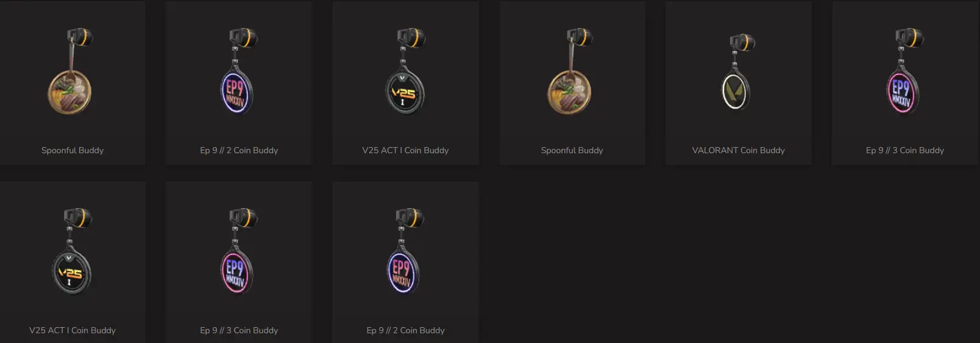Click the lower-row Ep 9 // 2 Coin Buddy label

(x=405, y=330)
